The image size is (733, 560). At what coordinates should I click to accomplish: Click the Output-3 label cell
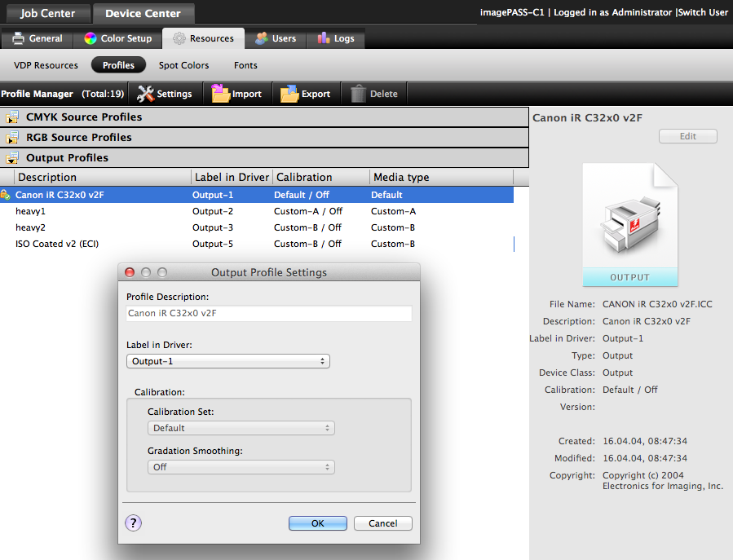[213, 227]
